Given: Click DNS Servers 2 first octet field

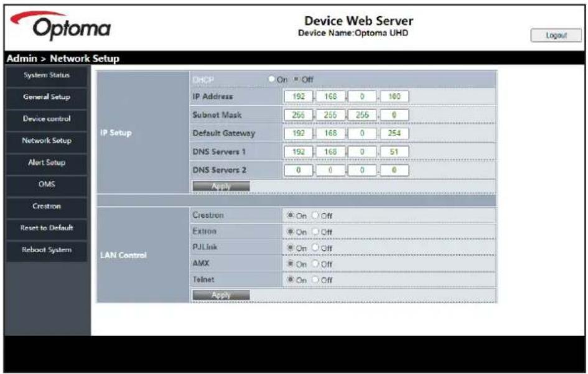Looking at the screenshot, I should point(298,170).
